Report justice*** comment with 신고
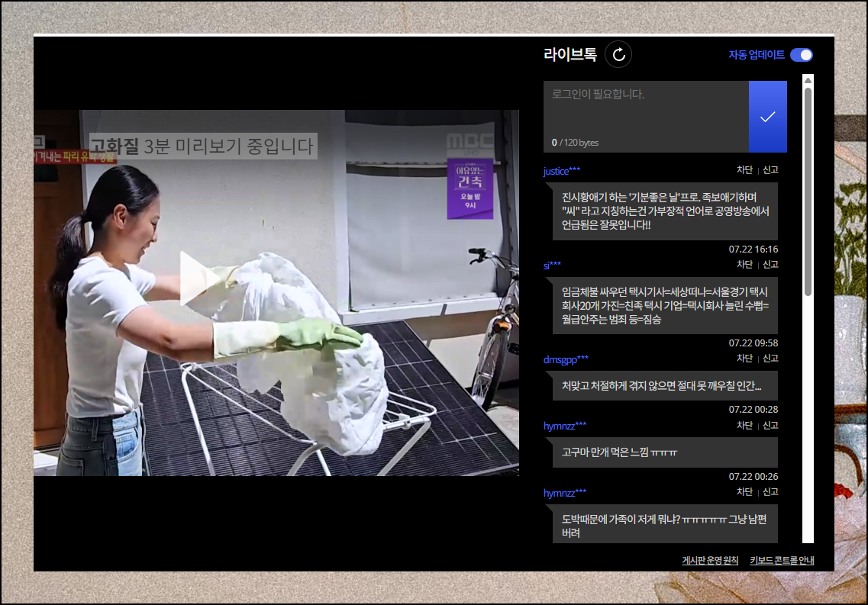This screenshot has width=868, height=605. pyautogui.click(x=770, y=170)
